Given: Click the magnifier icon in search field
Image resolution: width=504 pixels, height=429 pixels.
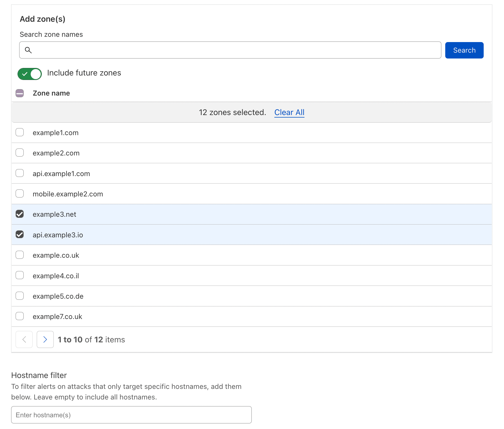Looking at the screenshot, I should (x=28, y=50).
